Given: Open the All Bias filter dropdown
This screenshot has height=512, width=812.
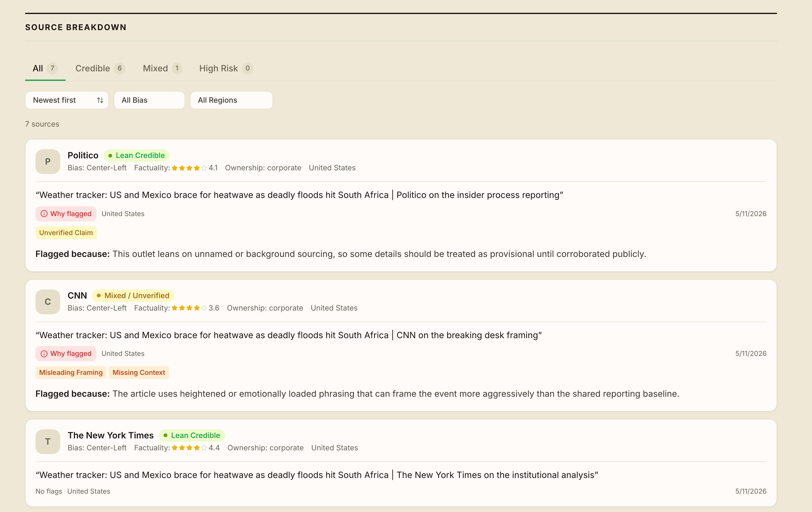Looking at the screenshot, I should (x=149, y=100).
